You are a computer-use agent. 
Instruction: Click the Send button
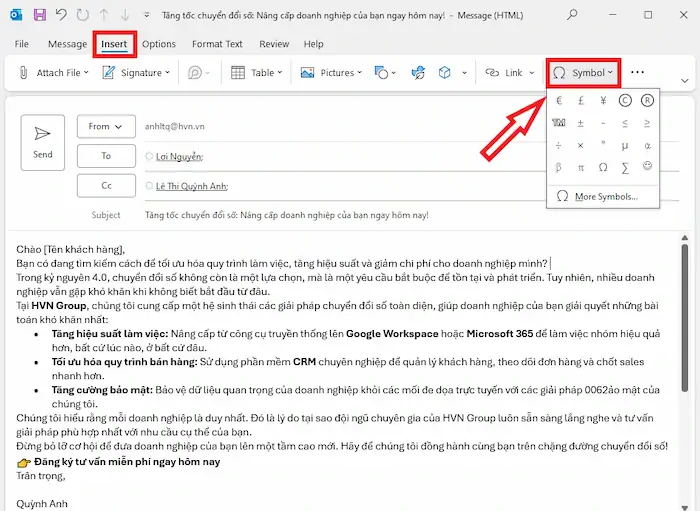pos(43,141)
